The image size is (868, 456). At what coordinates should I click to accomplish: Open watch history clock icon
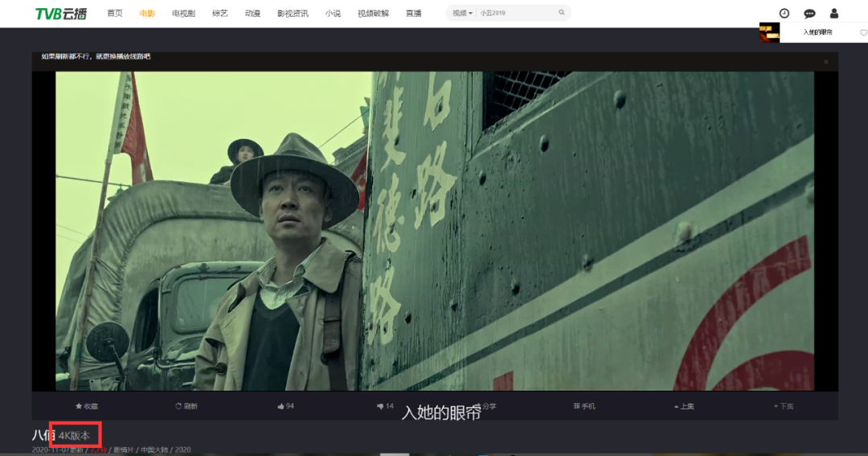tap(784, 14)
